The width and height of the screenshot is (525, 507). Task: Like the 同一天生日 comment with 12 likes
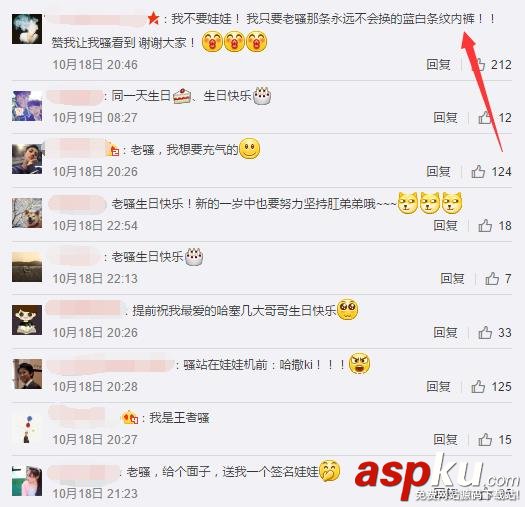[x=485, y=118]
